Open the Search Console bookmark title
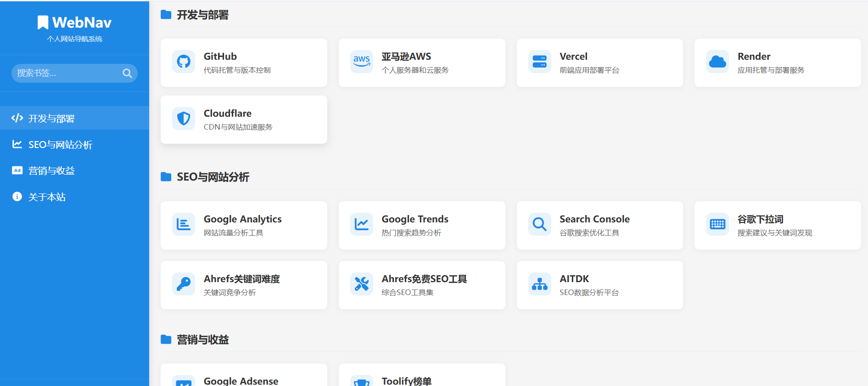Viewport: 868px width, 386px height. click(594, 219)
